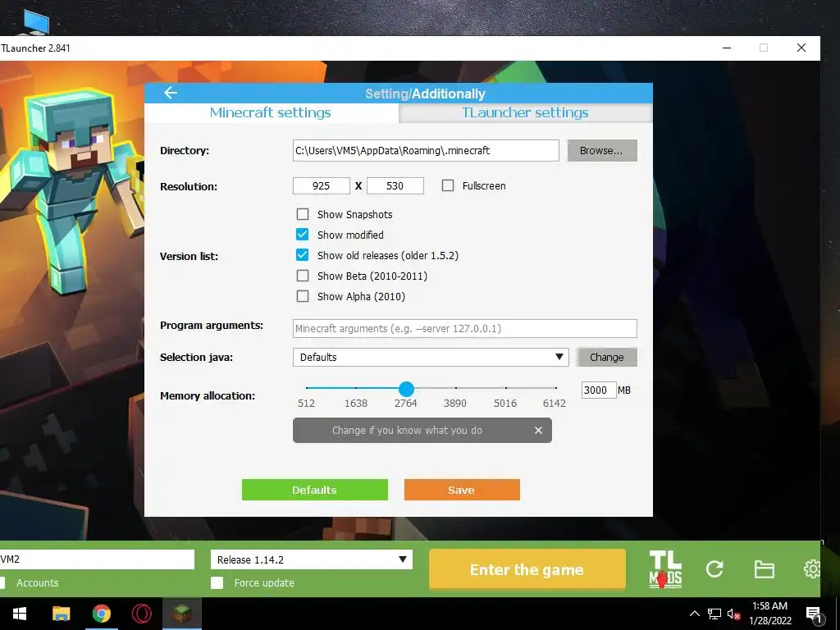Check Show Snapshots
This screenshot has width=840, height=630.
(303, 214)
